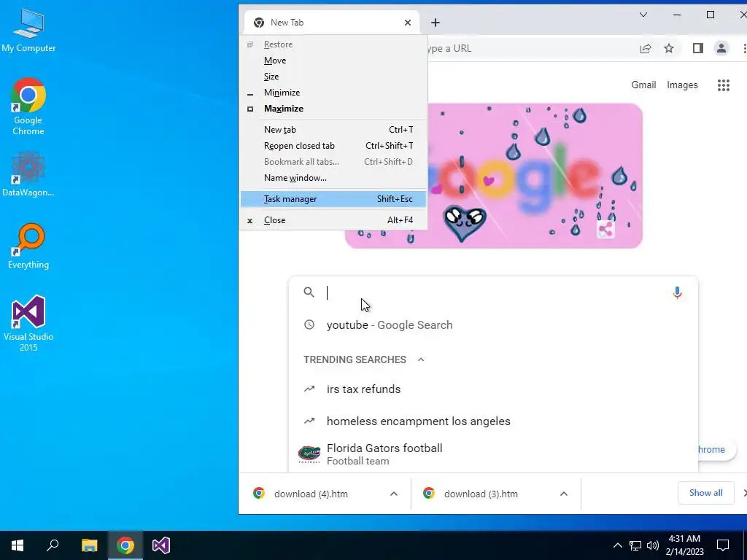
Task: Choose Reopen closed tab menu entry
Action: (x=333, y=146)
